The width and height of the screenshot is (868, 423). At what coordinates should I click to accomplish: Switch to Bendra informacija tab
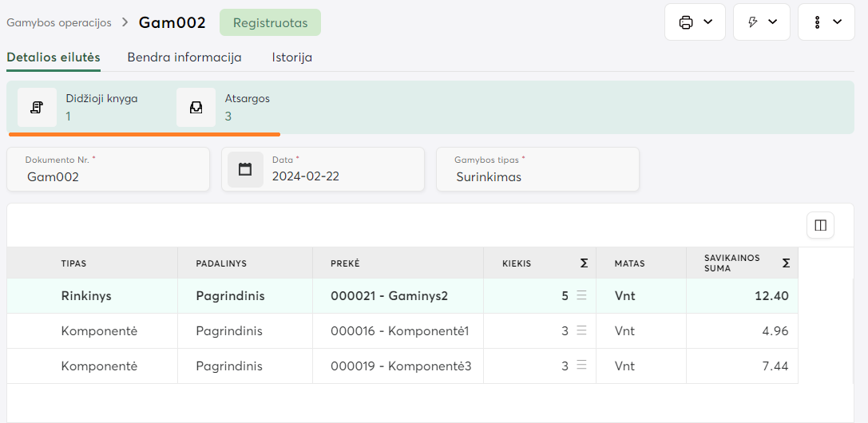(184, 57)
